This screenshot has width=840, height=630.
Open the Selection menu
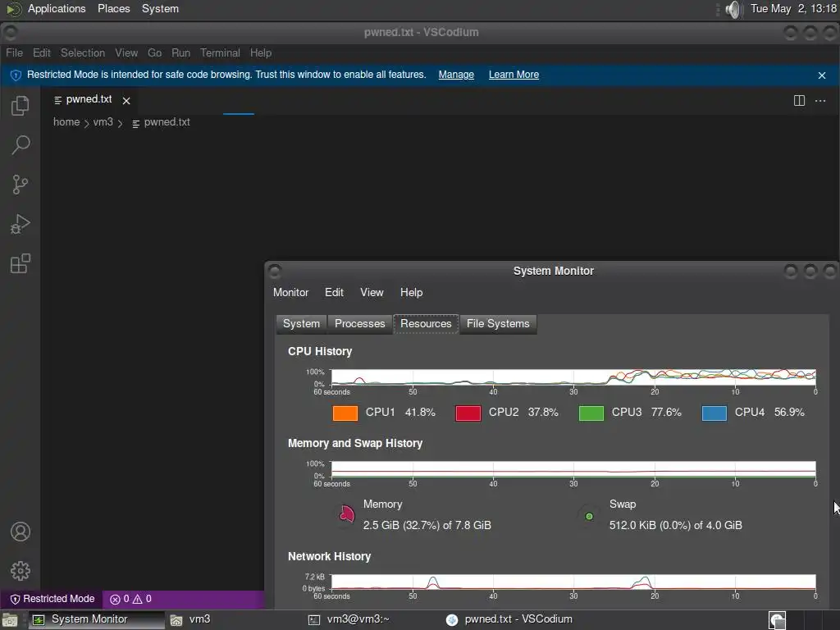83,53
